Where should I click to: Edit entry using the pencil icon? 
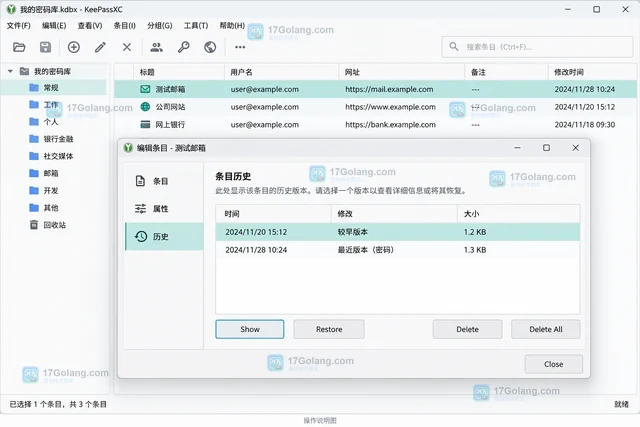click(x=100, y=47)
